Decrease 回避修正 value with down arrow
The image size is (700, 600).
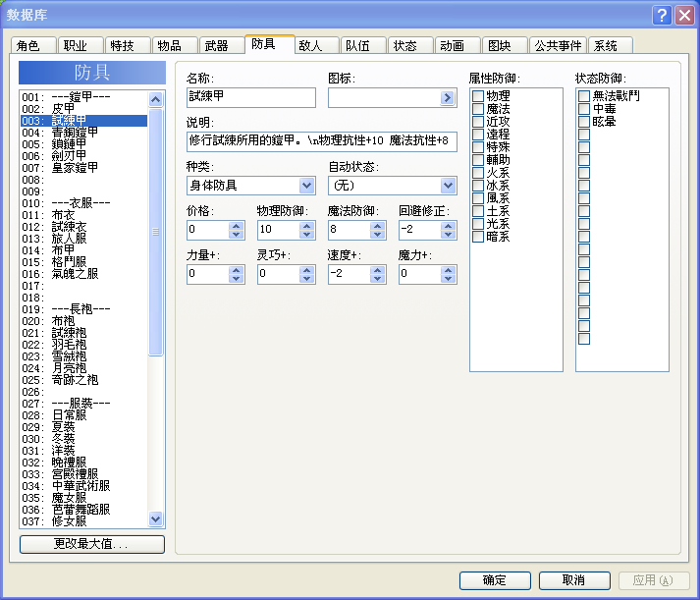coord(448,235)
